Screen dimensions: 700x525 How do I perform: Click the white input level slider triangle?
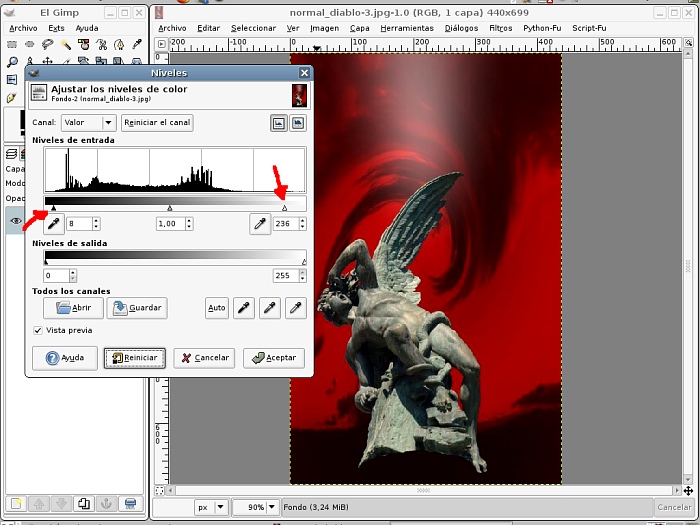284,208
